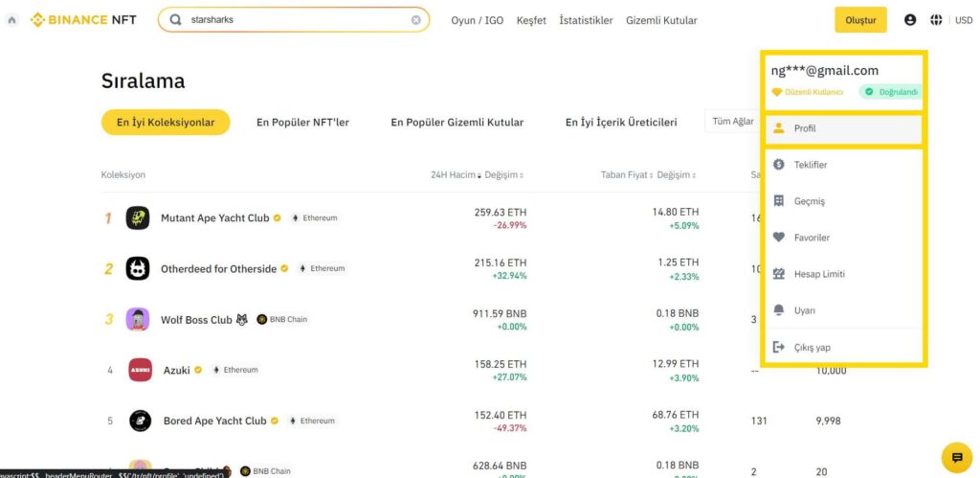Screen dimensions: 980x478
Task: Click the Azuki verified checkmark badge
Action: coord(198,370)
